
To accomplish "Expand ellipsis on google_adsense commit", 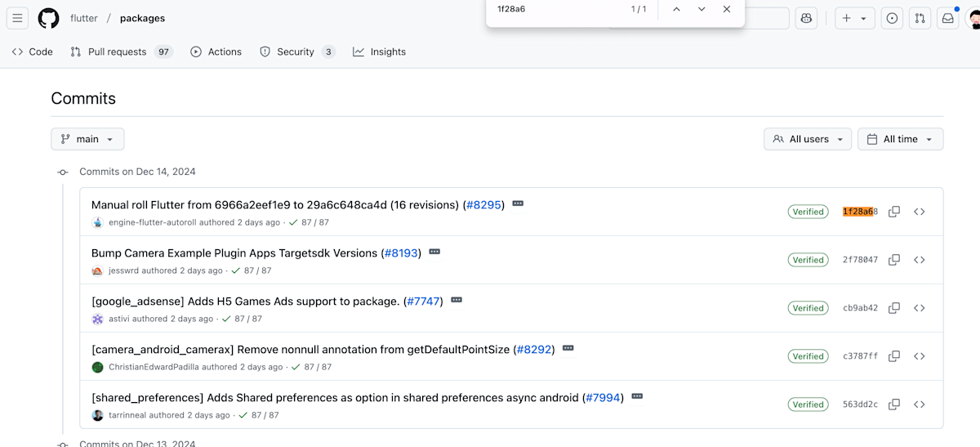I will [x=457, y=300].
